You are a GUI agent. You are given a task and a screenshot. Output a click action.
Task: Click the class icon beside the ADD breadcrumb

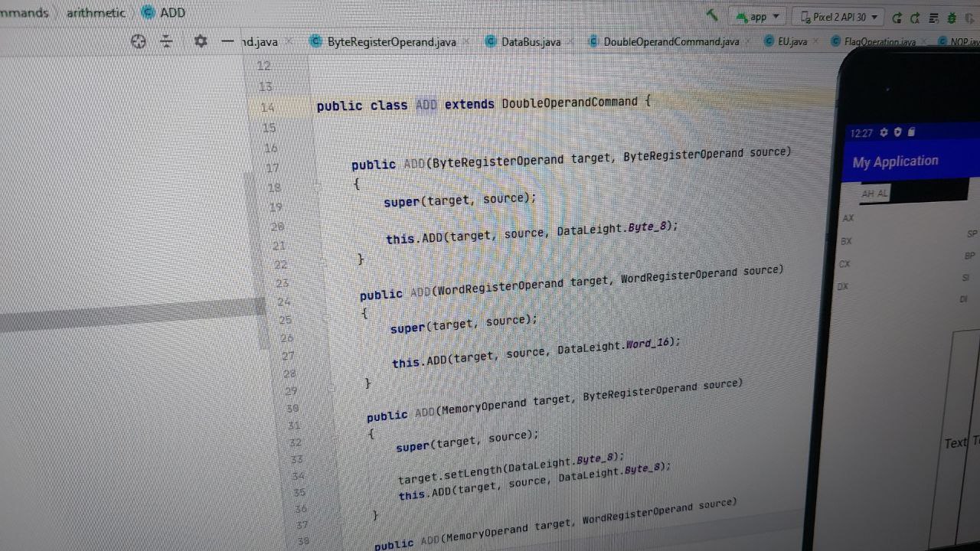click(x=148, y=13)
